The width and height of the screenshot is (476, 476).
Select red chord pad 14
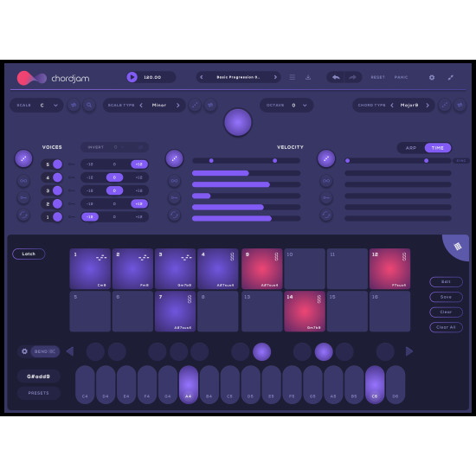click(305, 312)
